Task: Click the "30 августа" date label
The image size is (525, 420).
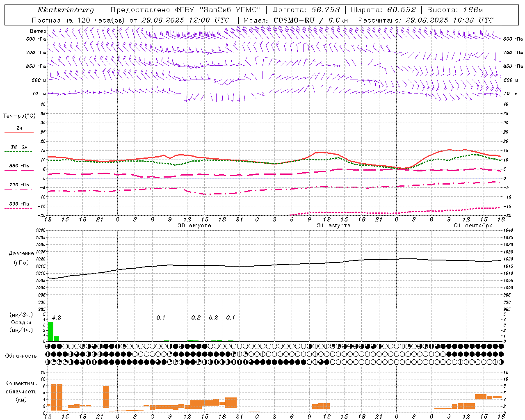Action: click(x=194, y=226)
